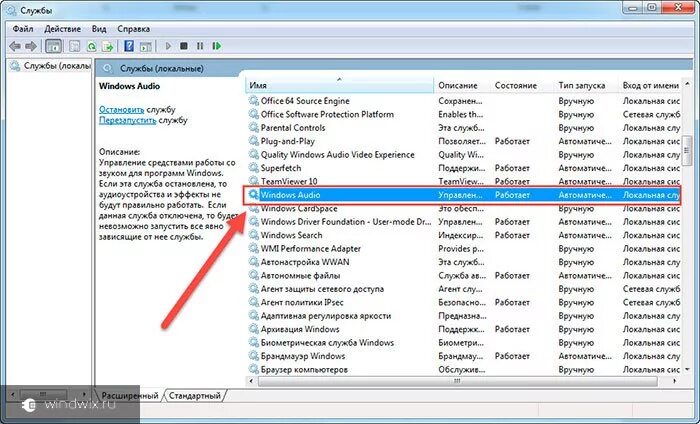The height and width of the screenshot is (424, 700).
Task: Click Сетевая служба in Агент политики IPsec row
Action: click(x=651, y=302)
